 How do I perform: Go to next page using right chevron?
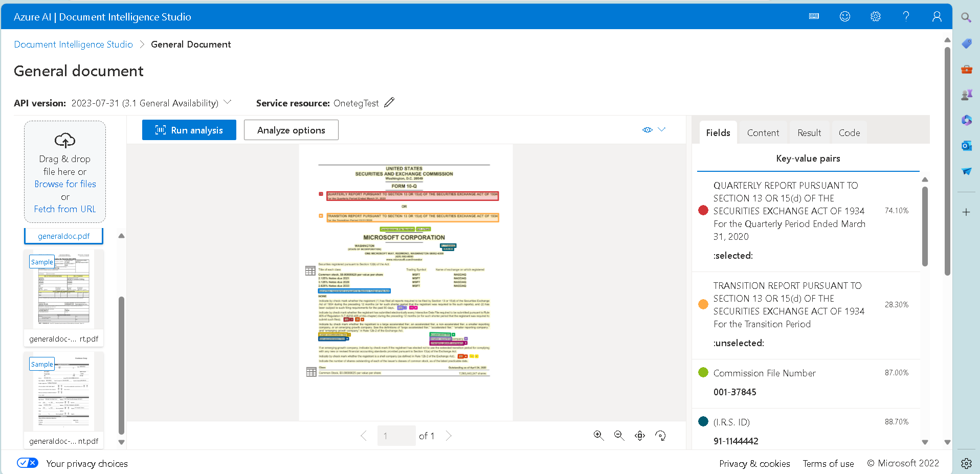pyautogui.click(x=449, y=436)
